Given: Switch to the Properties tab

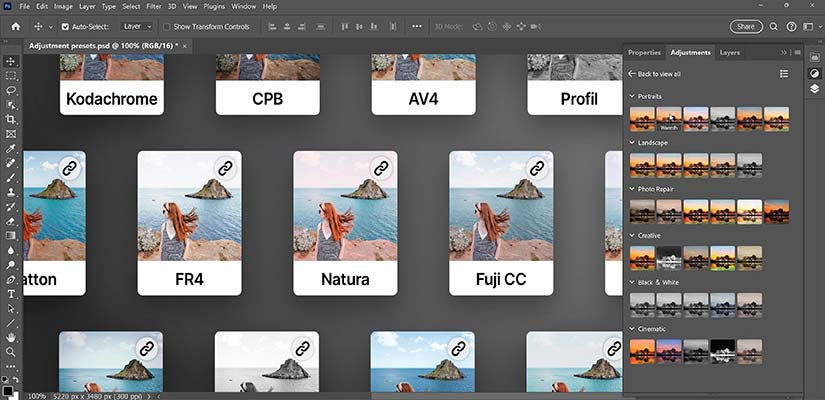Looking at the screenshot, I should click(645, 53).
